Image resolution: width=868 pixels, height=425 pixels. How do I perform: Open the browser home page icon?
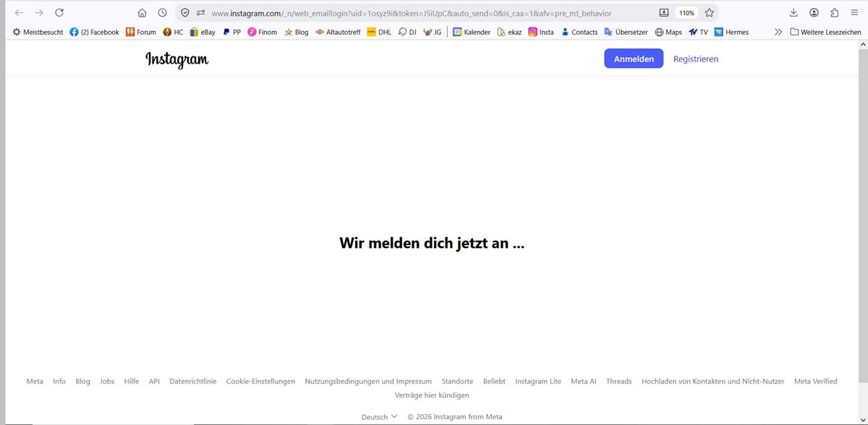point(142,12)
